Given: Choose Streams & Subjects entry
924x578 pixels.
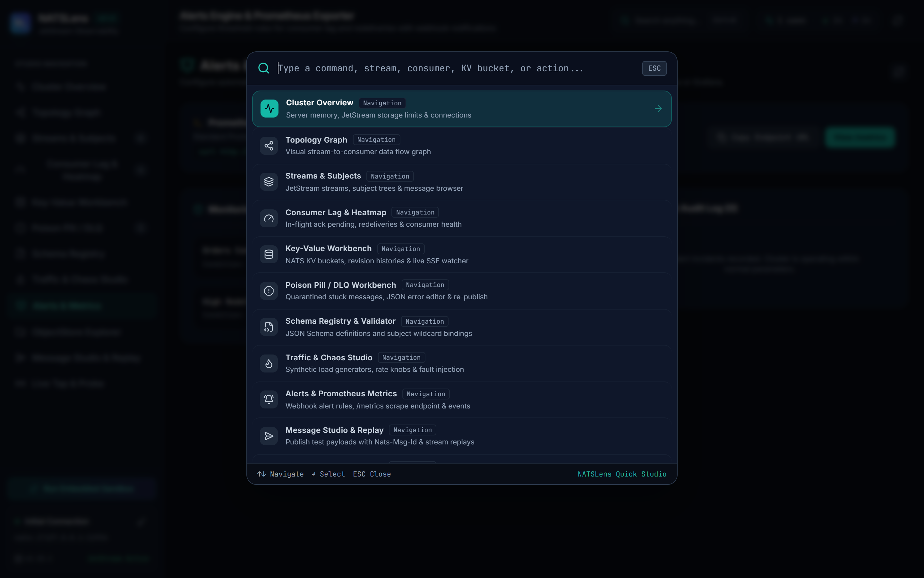Looking at the screenshot, I should (462, 182).
